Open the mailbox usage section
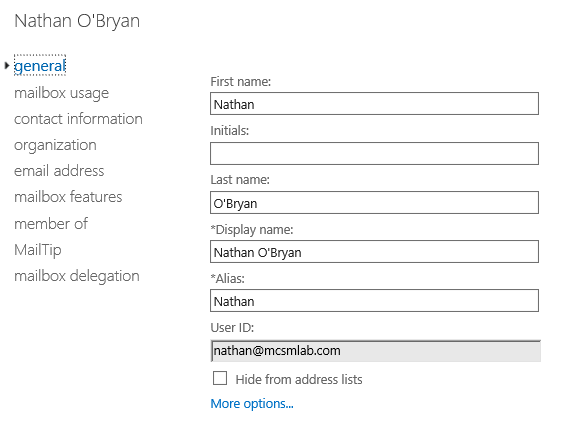Screen dimensions: 571x423 pos(62,93)
